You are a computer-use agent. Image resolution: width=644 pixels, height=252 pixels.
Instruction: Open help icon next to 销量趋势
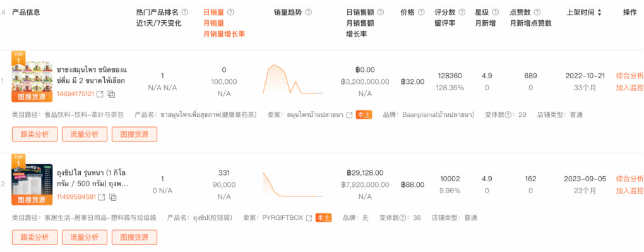(308, 13)
